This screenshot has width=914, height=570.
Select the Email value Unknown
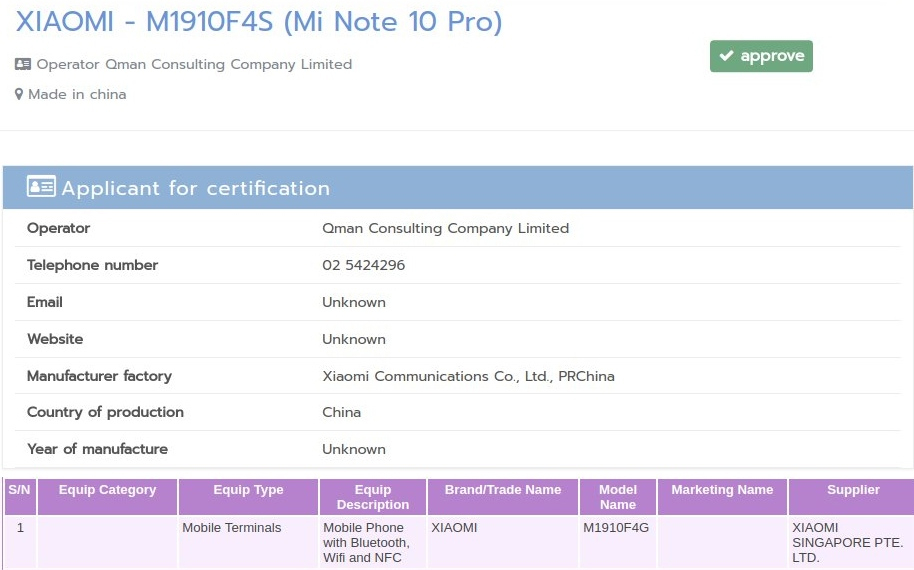coord(354,302)
